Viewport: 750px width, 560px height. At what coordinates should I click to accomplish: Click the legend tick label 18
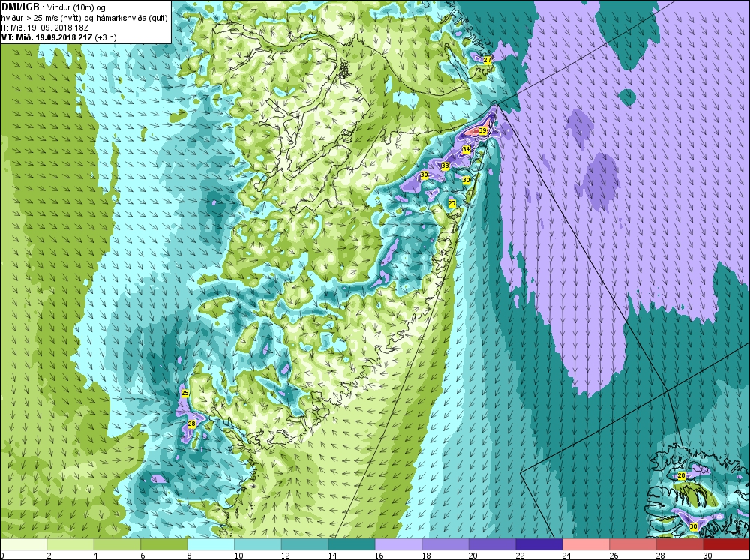coord(426,556)
